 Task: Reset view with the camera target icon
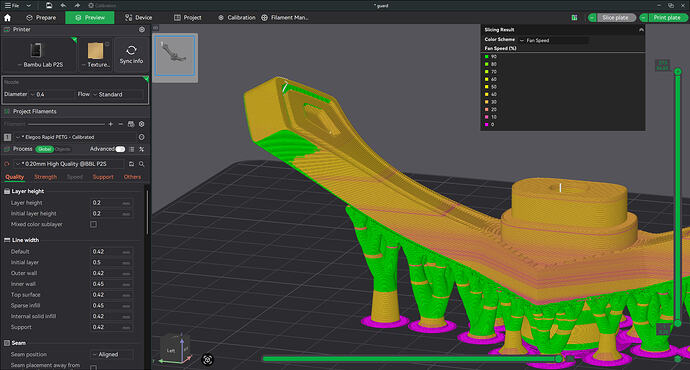pyautogui.click(x=207, y=359)
